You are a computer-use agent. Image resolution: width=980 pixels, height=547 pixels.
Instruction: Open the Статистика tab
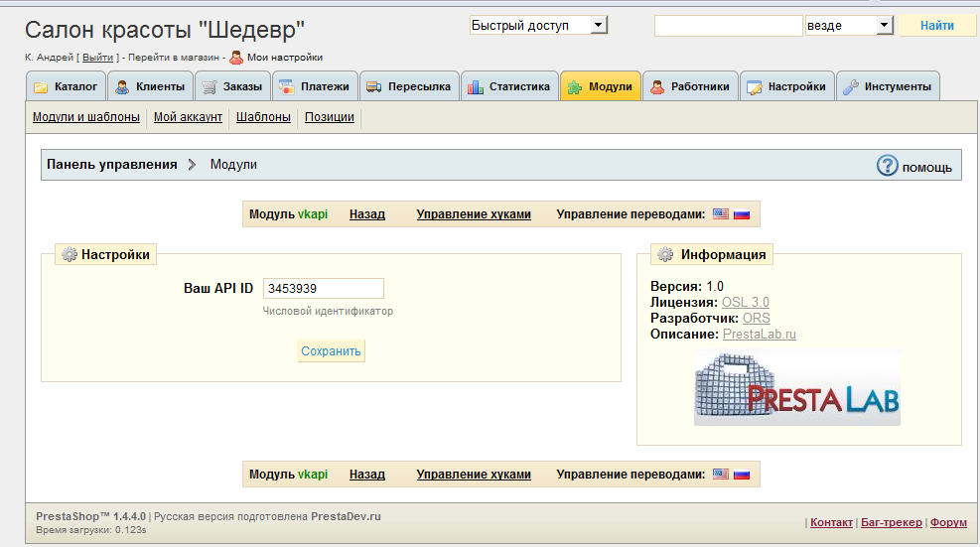[x=510, y=86]
